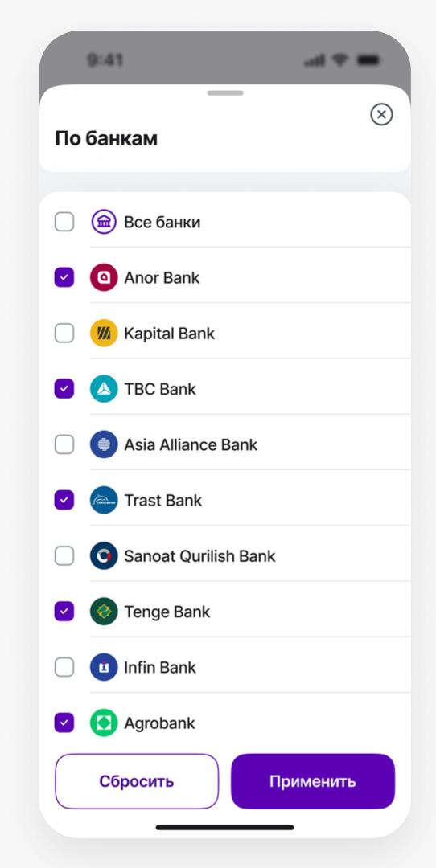Enable the Kapital Bank checkbox
436x868 pixels.
point(64,334)
